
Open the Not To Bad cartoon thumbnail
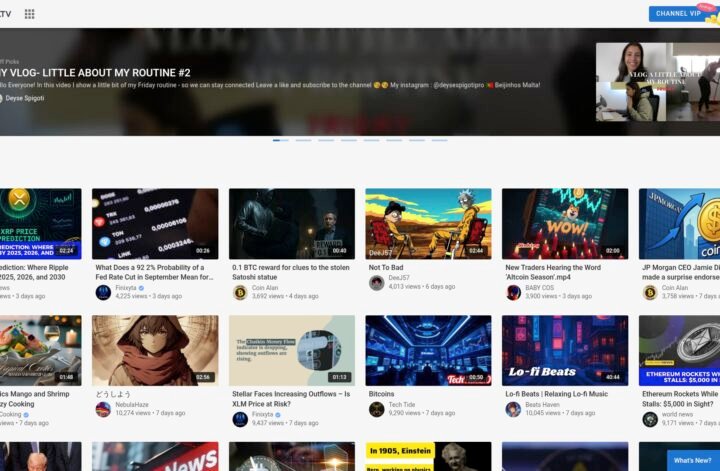click(428, 224)
